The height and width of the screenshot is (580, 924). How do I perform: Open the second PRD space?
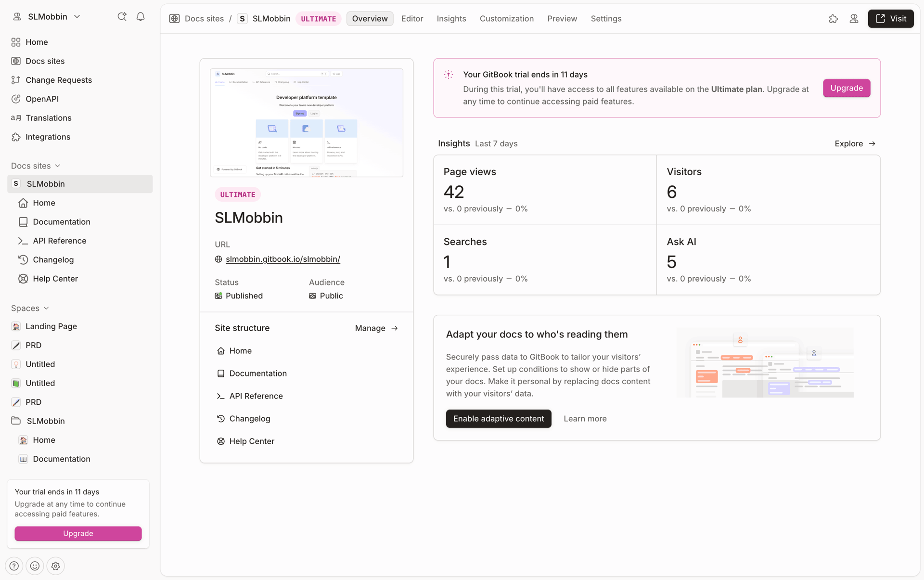(80, 402)
